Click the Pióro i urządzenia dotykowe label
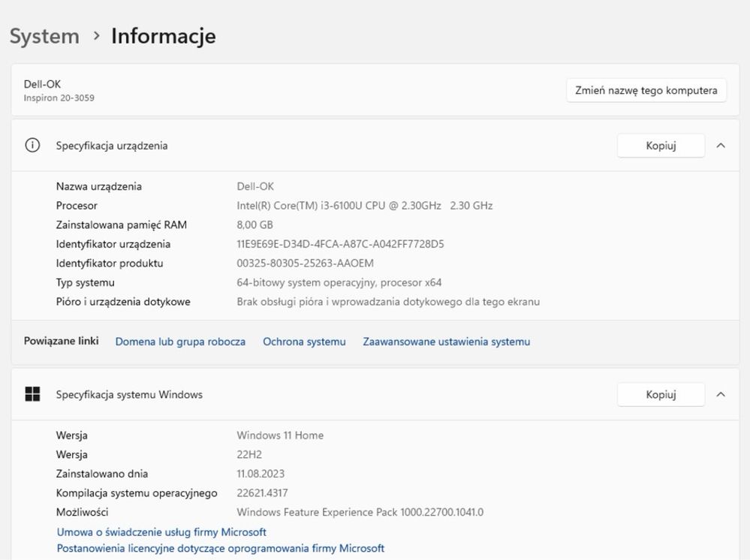The image size is (750, 560). 123,302
